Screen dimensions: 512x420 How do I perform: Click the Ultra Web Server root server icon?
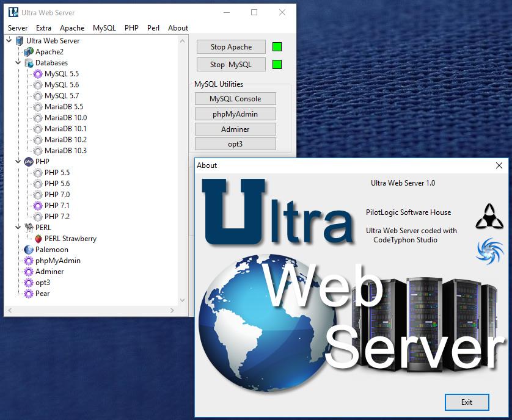click(x=20, y=41)
